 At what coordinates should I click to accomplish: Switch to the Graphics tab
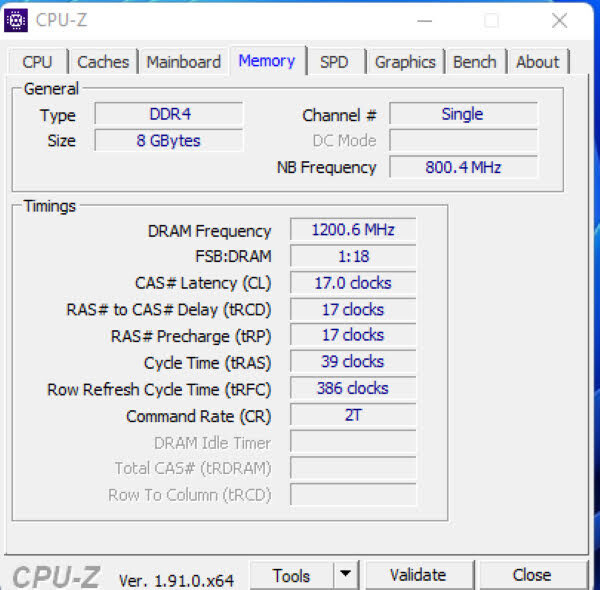[405, 62]
